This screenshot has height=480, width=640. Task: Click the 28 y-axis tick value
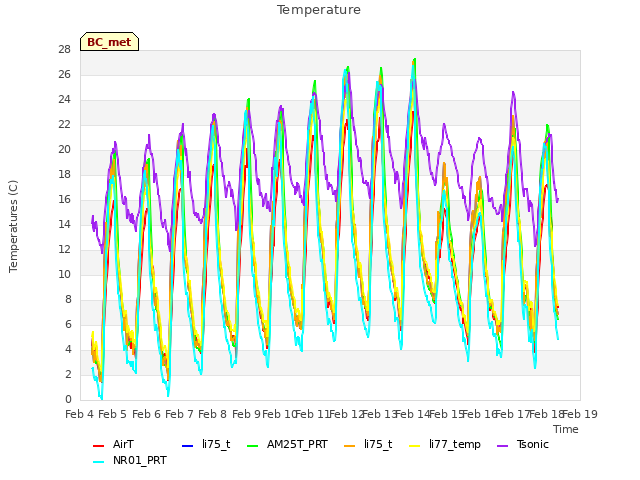[x=64, y=49]
